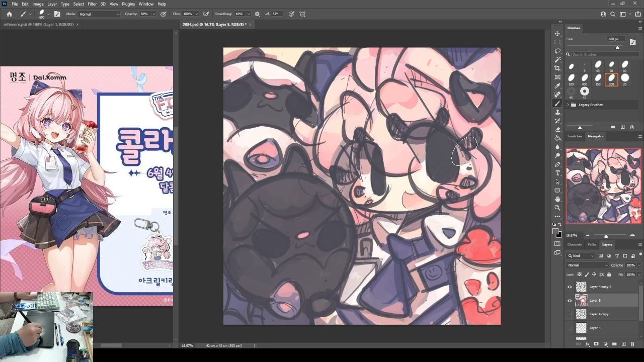644x362 pixels.
Task: Select the Frame tool
Action: pyautogui.click(x=557, y=77)
